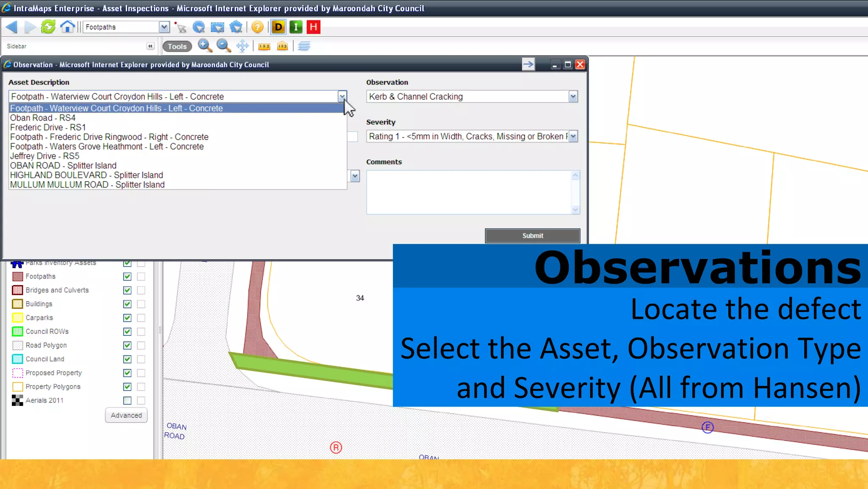
Task: Toggle Carparks layer visibility checkbox
Action: (x=127, y=318)
